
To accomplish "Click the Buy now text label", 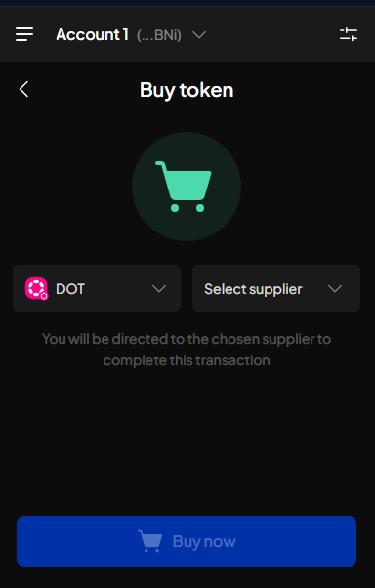I will pyautogui.click(x=204, y=541).
